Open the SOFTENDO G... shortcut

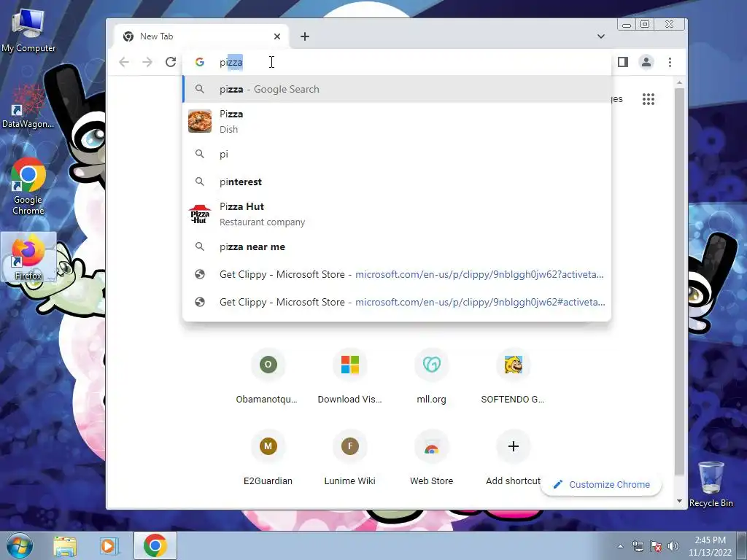(x=513, y=376)
